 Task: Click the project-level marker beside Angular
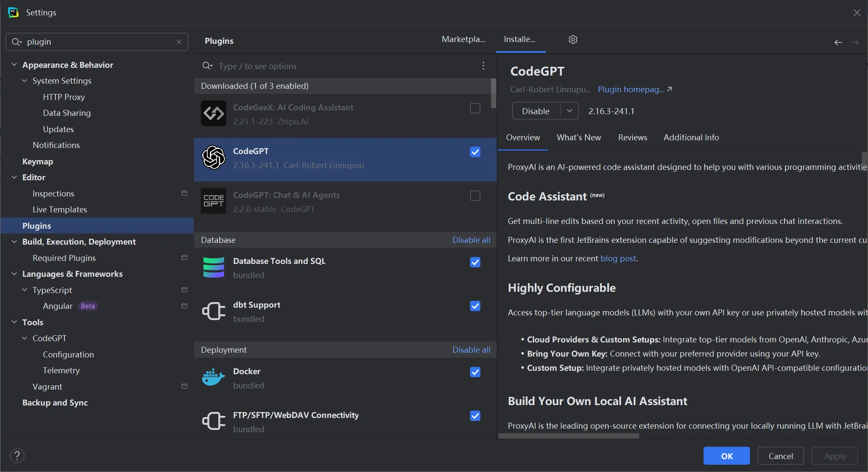(185, 306)
